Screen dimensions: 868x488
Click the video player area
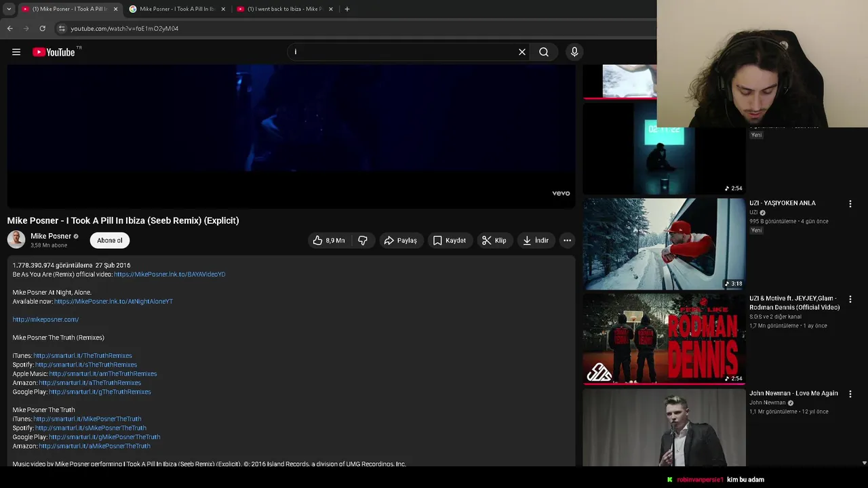click(x=291, y=136)
